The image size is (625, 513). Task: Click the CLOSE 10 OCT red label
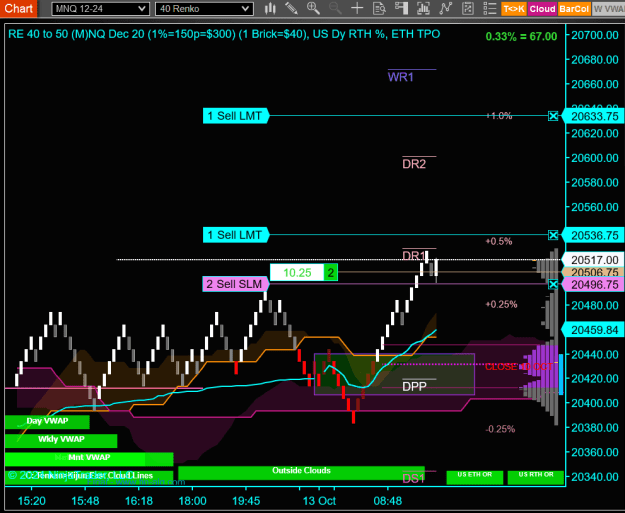519,366
